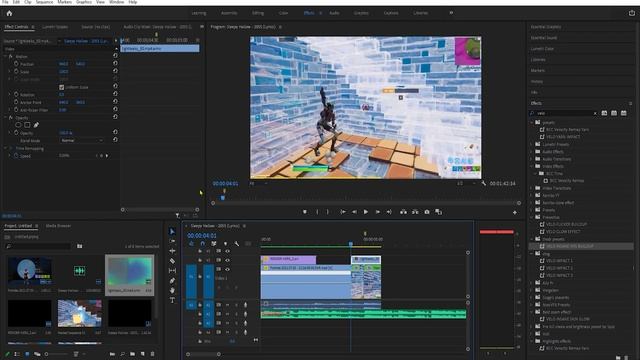Hide the Video 1 track output eye
Screen dimensions: 640x360
[227, 269]
